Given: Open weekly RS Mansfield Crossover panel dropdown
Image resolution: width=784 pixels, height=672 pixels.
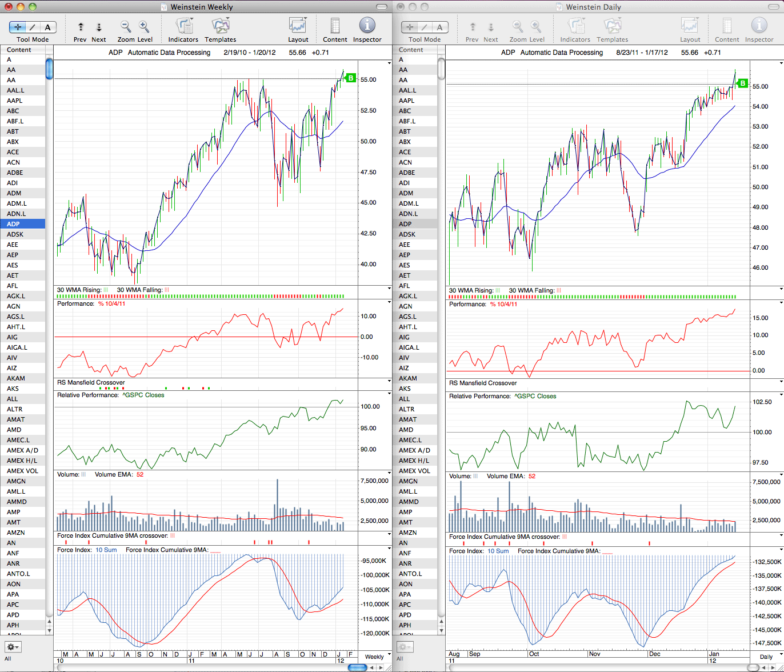Looking at the screenshot, I should pos(390,382).
